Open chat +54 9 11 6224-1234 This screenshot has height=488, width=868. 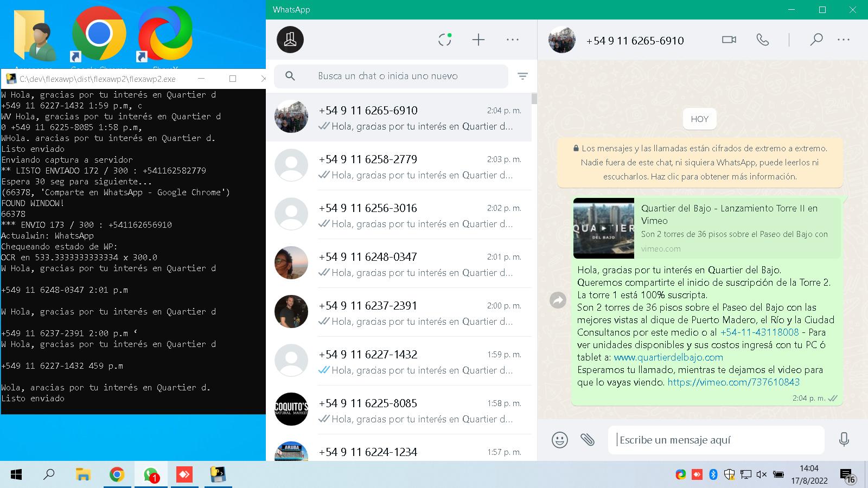pos(399,448)
